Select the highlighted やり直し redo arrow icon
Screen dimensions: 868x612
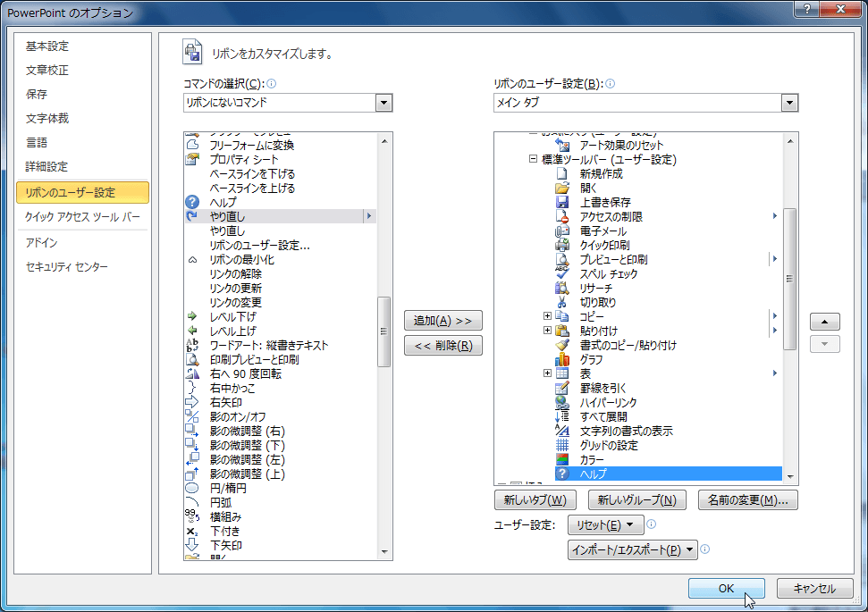tap(192, 216)
